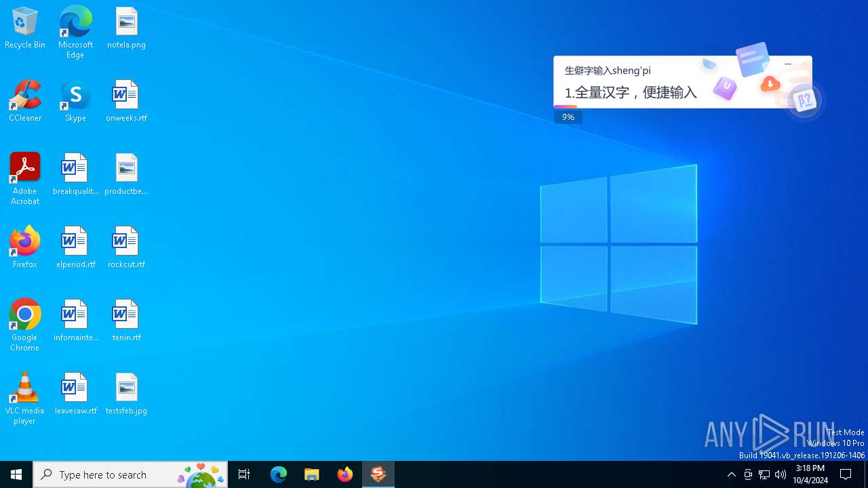Show hidden system tray icons
The image size is (868, 488).
pyautogui.click(x=731, y=474)
